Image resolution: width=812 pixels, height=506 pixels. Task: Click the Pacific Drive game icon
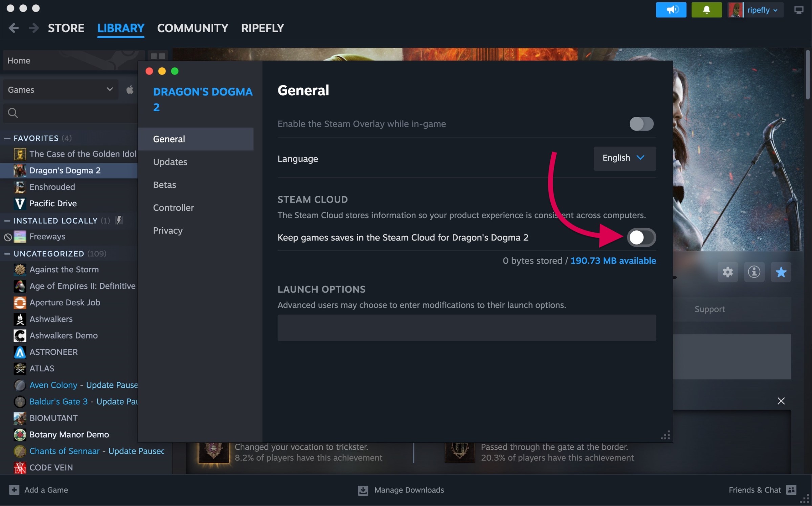coord(20,203)
